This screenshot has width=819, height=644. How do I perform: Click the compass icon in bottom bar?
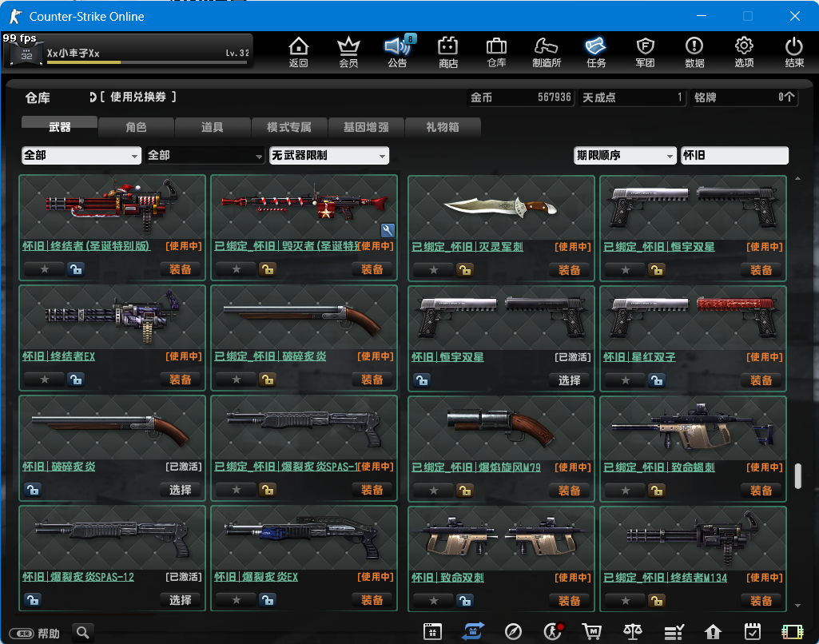click(514, 632)
